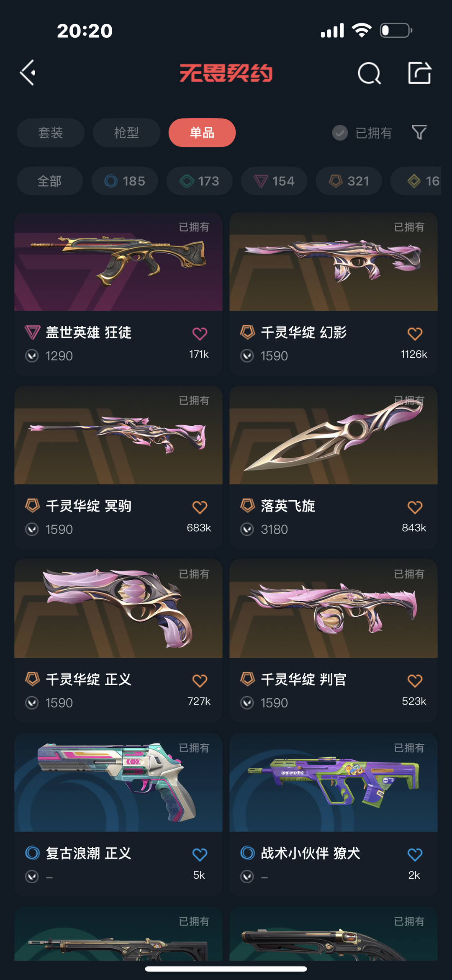Open 千灵华绽 冥驹 sniper skin thumbnail
Image resolution: width=452 pixels, height=980 pixels.
tap(118, 435)
